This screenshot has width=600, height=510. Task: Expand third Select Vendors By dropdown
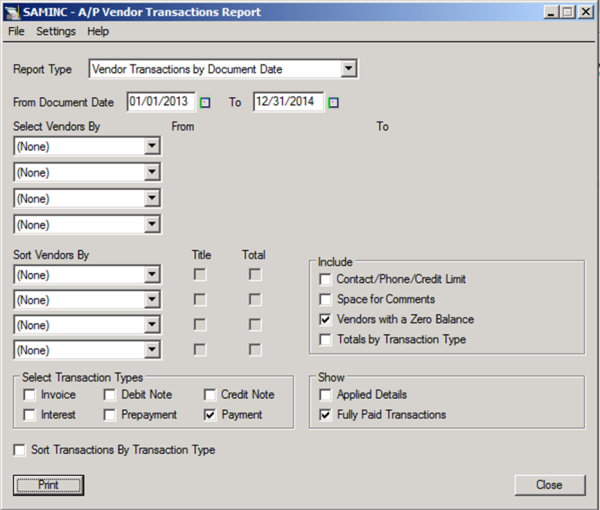pos(152,198)
